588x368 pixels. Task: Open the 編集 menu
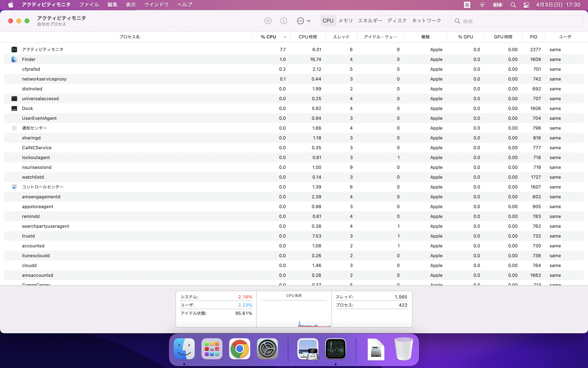[112, 5]
